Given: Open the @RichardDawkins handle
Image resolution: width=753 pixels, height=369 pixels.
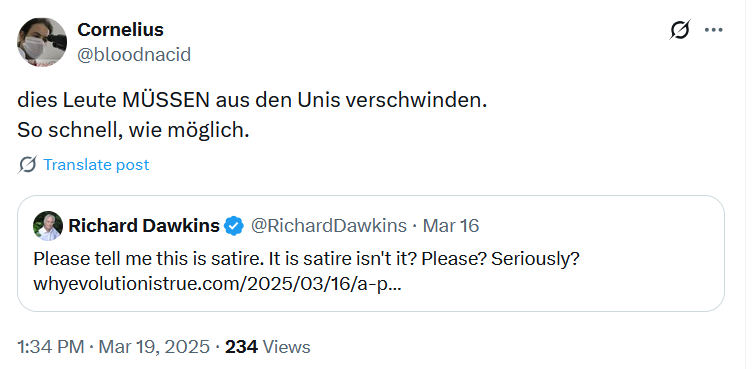Looking at the screenshot, I should (x=329, y=226).
